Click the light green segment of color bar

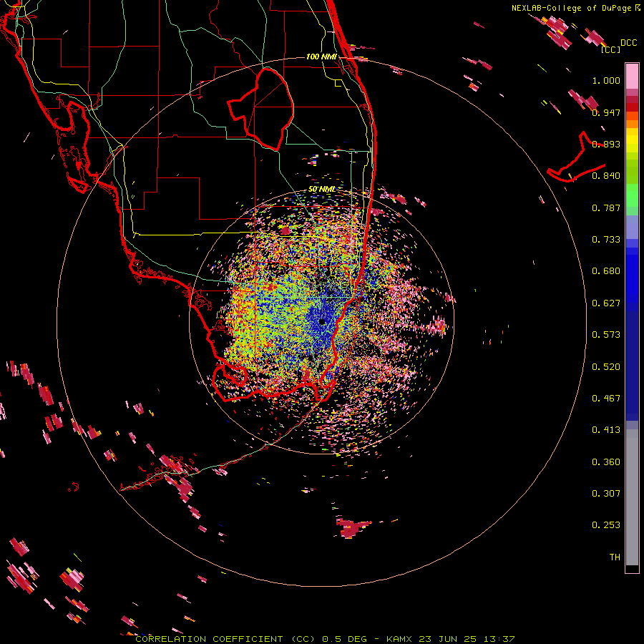tap(632, 195)
